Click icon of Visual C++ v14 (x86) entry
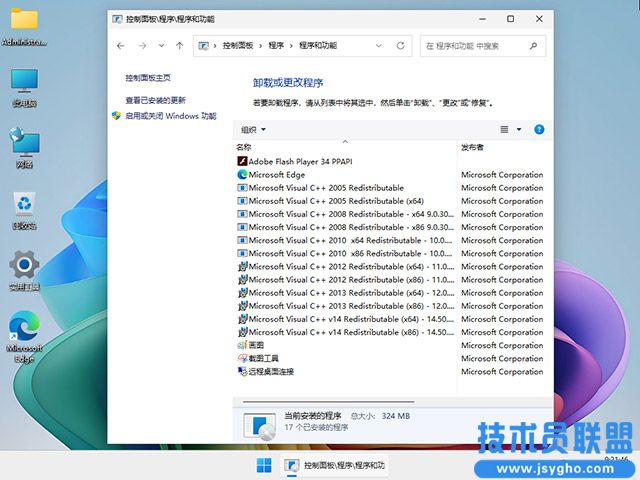640x480 pixels. pos(242,332)
